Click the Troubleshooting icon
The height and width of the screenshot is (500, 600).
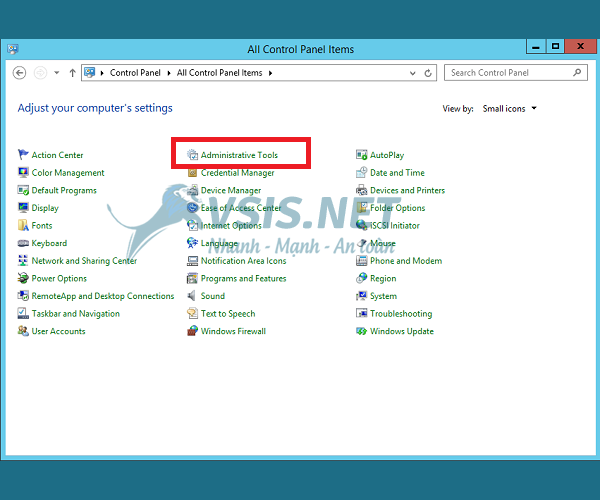(x=361, y=313)
